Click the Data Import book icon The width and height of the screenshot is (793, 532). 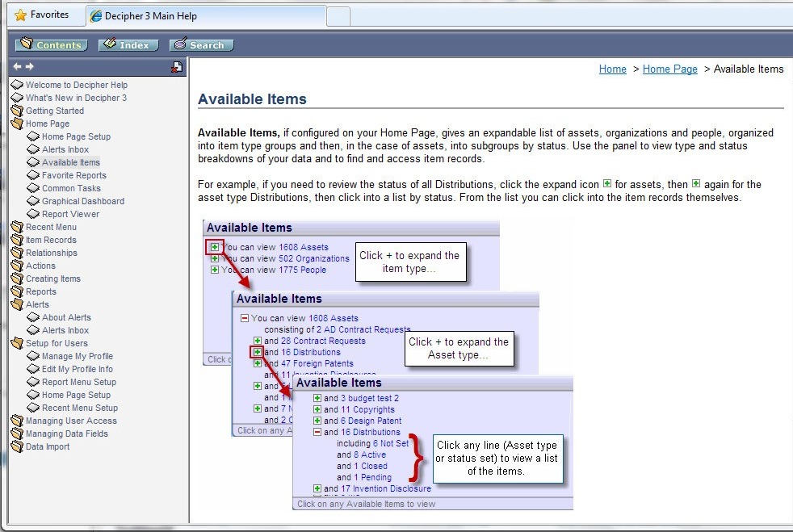click(x=17, y=446)
